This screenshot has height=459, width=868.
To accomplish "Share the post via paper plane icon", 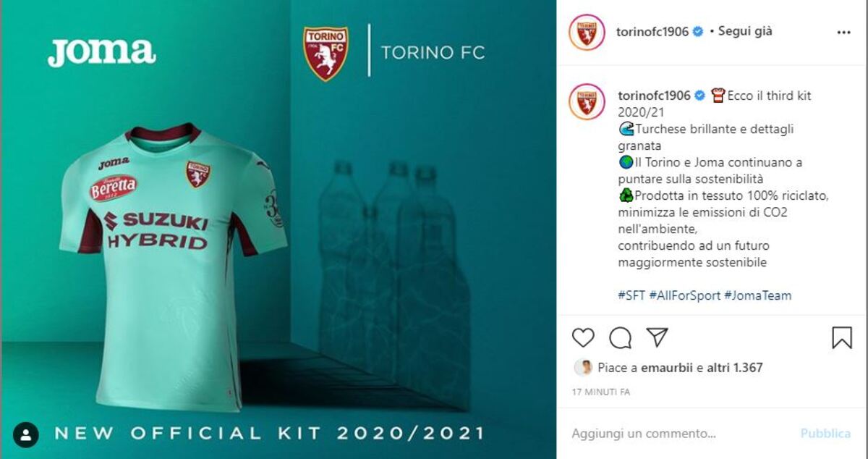I will 657,337.
